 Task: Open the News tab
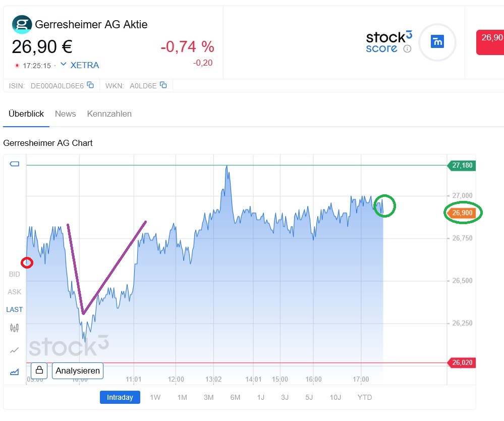(66, 114)
